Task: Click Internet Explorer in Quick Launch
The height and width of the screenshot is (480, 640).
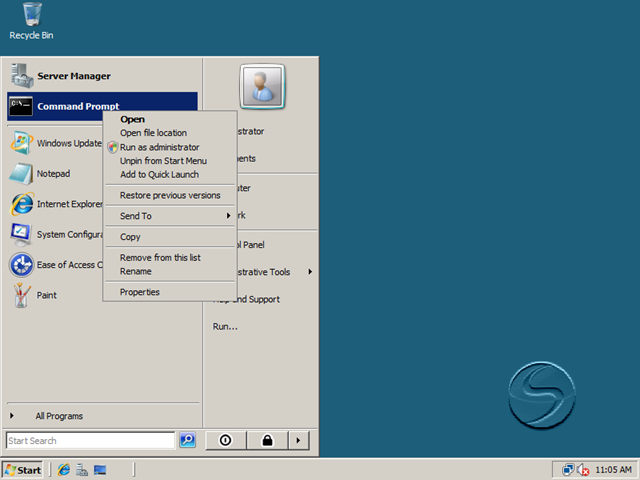Action: pos(64,470)
